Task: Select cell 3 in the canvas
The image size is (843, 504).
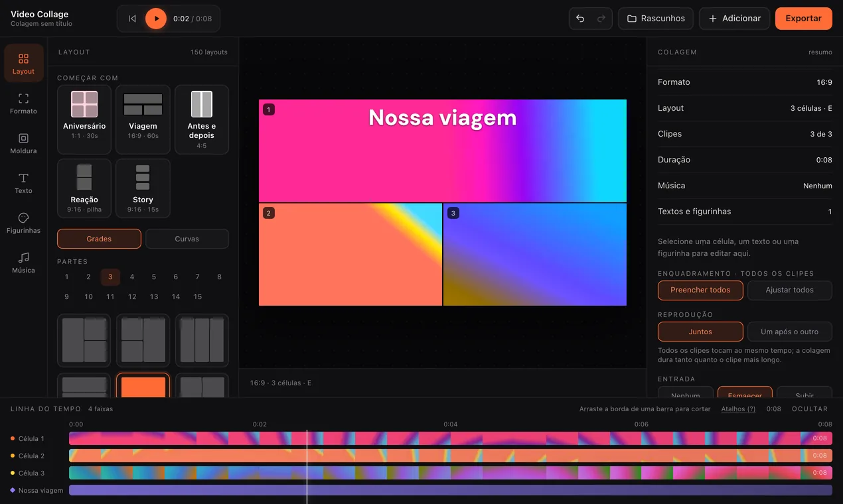Action: pyautogui.click(x=535, y=255)
